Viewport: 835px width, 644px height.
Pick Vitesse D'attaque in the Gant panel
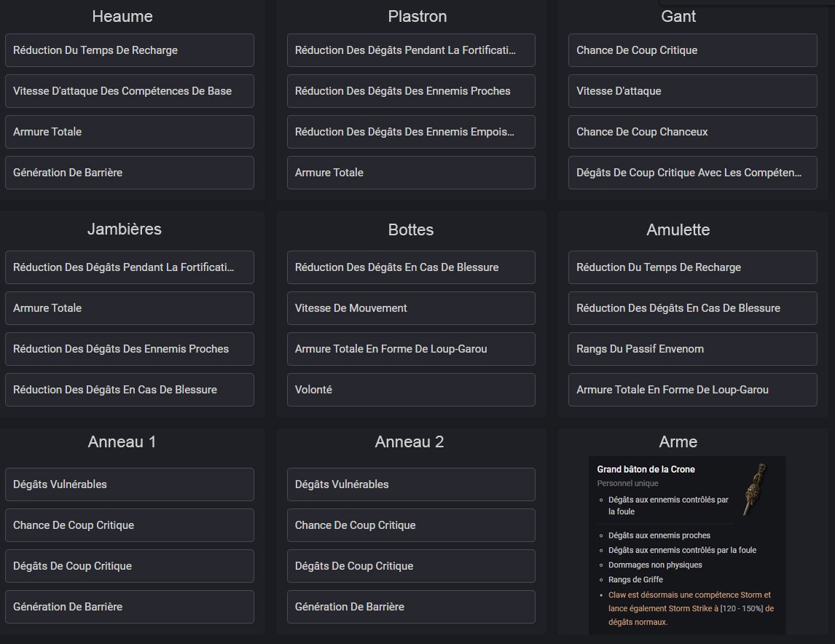click(x=692, y=91)
